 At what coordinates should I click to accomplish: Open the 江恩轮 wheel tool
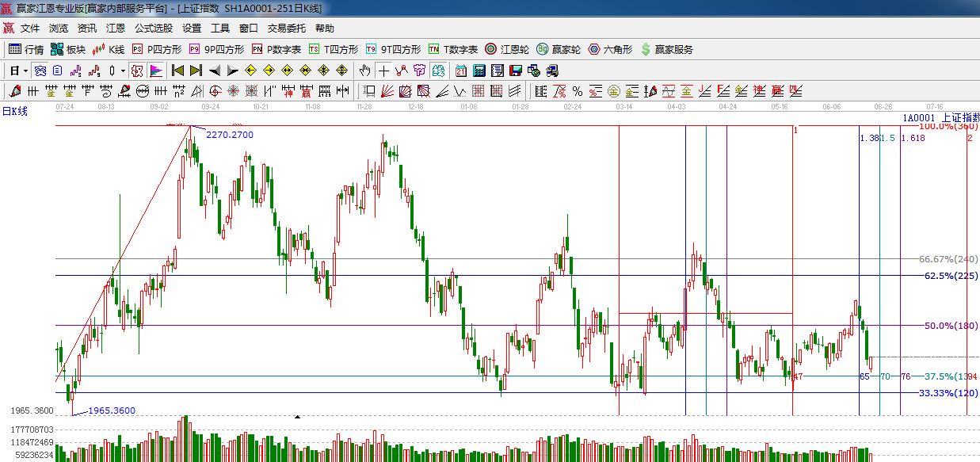[507, 49]
